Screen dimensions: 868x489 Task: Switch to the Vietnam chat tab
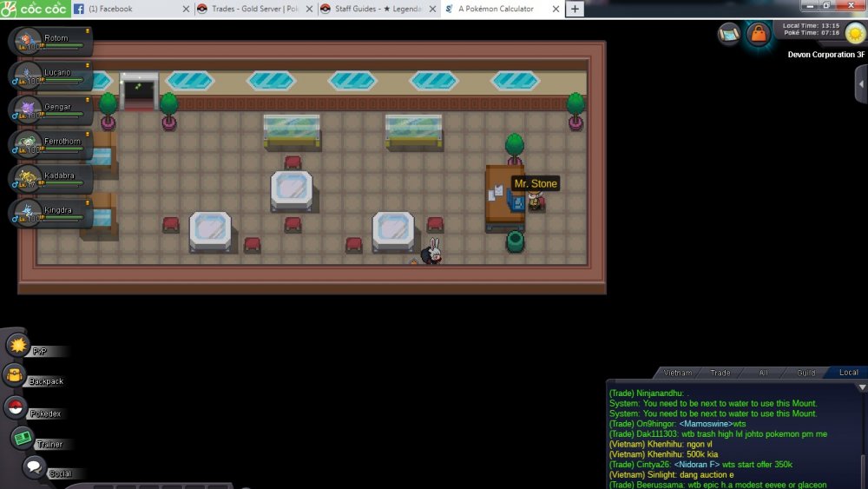click(x=677, y=373)
